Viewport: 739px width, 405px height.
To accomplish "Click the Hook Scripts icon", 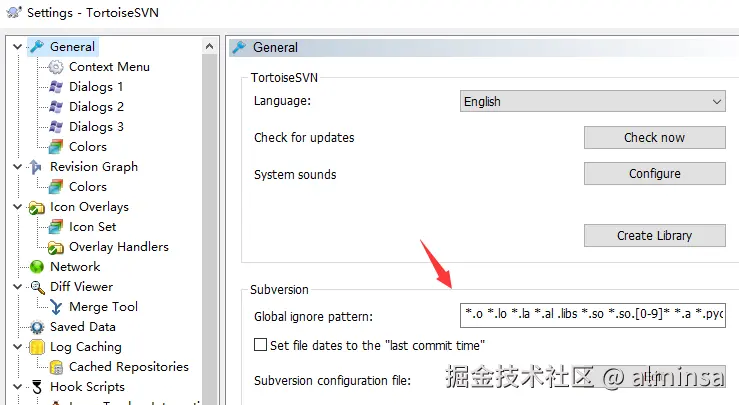I will tap(37, 387).
